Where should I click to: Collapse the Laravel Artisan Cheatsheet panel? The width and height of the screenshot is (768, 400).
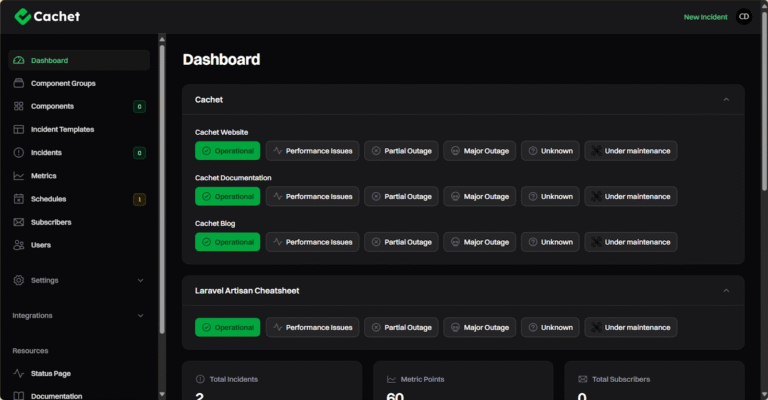726,291
